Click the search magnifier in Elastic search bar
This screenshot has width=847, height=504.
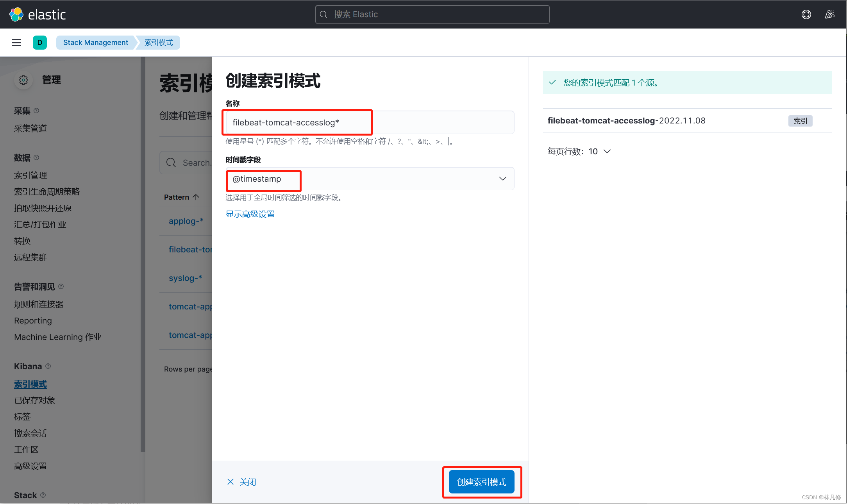click(x=323, y=14)
